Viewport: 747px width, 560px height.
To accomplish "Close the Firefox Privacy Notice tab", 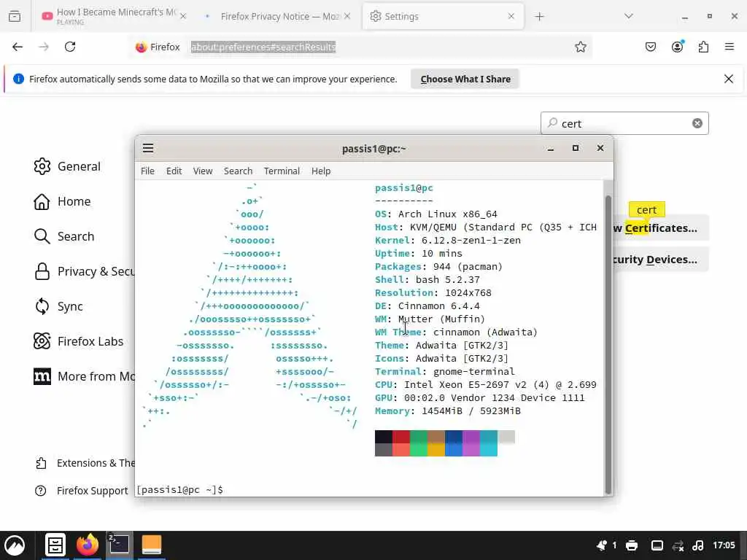I will [x=347, y=16].
